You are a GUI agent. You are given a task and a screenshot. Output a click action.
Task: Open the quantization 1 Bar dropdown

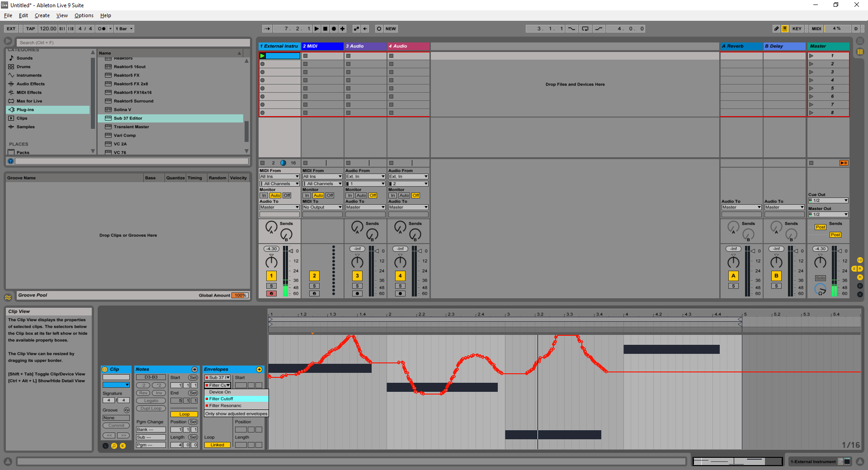click(x=124, y=28)
